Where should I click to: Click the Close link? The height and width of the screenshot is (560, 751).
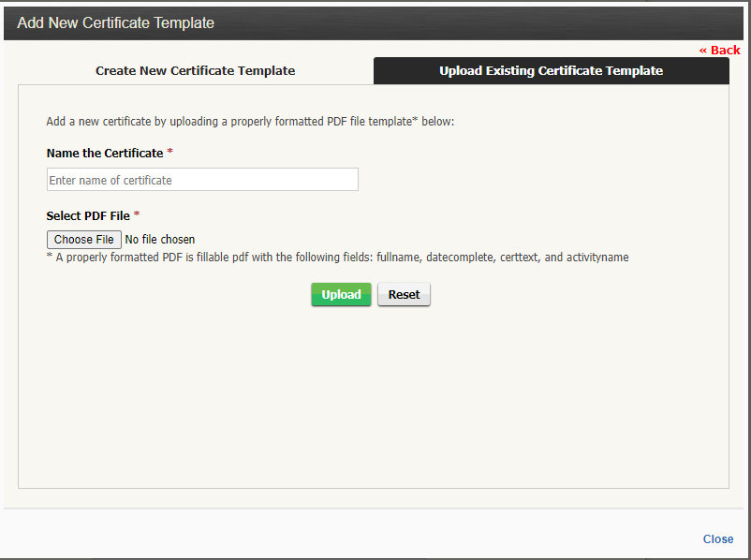(717, 538)
